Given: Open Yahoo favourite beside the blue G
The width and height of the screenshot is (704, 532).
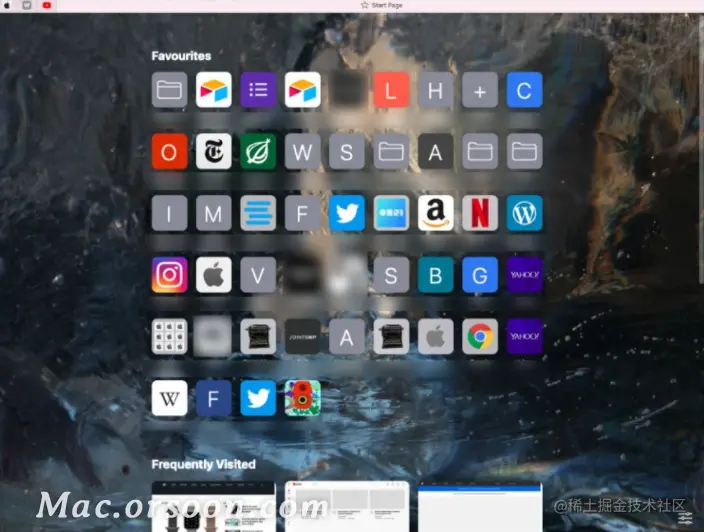Looking at the screenshot, I should 524,275.
